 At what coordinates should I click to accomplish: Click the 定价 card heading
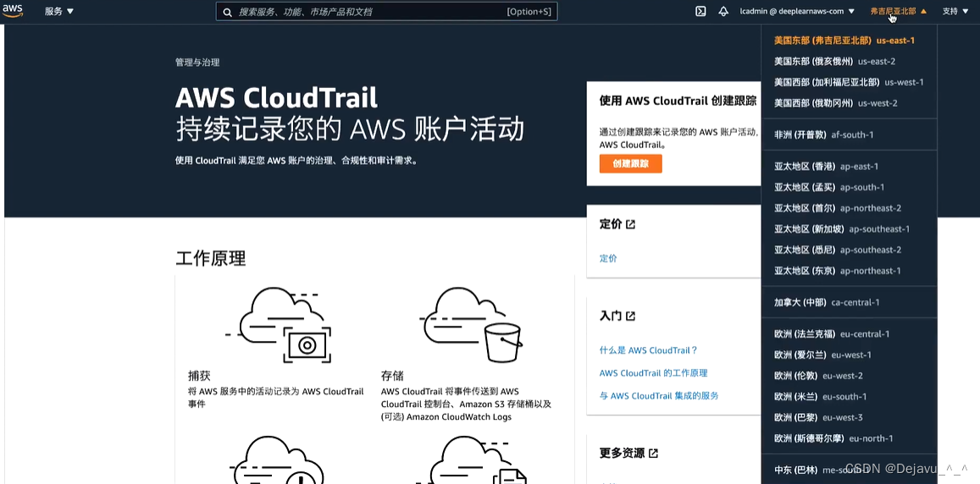pyautogui.click(x=611, y=224)
